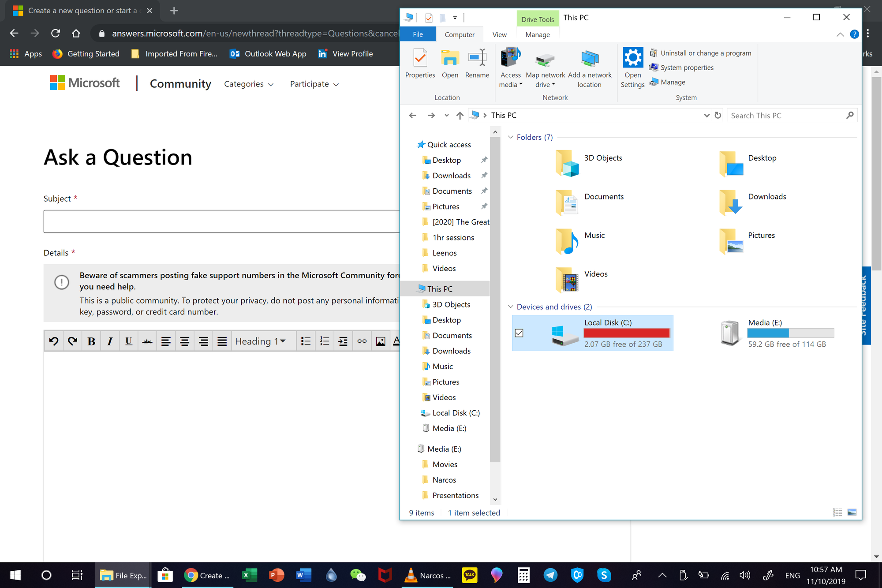The image size is (882, 588).
Task: Select Quick access in navigation pane
Action: pyautogui.click(x=448, y=145)
